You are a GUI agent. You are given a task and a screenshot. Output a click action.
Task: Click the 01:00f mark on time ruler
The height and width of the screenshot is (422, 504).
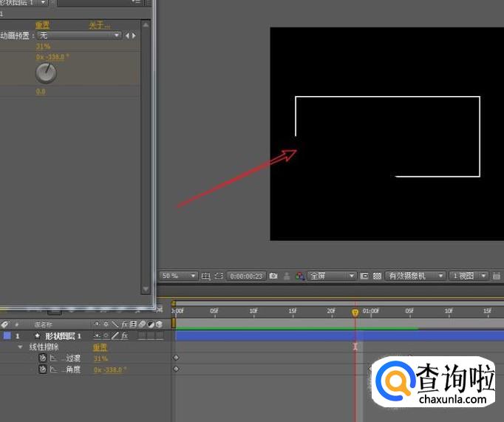[370, 311]
